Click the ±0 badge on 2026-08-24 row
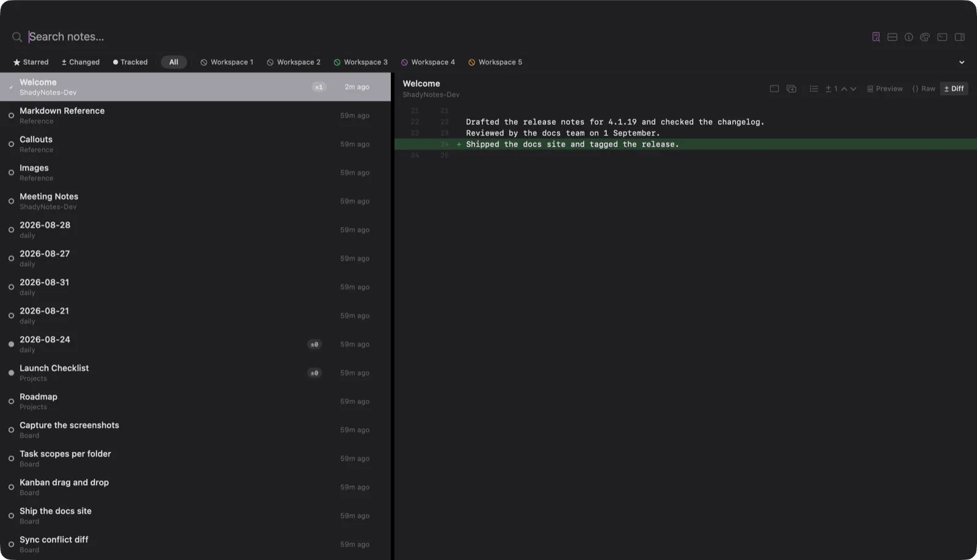This screenshot has height=560, width=977. pyautogui.click(x=314, y=344)
